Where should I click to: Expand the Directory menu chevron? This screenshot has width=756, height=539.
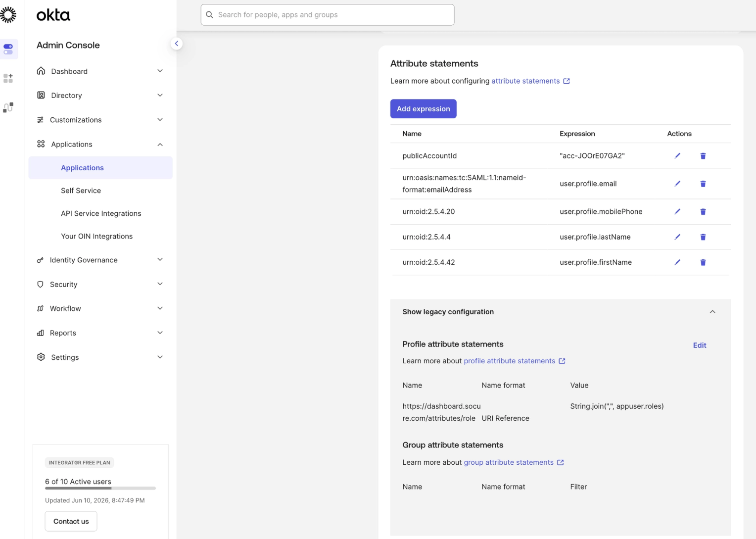[x=160, y=95]
